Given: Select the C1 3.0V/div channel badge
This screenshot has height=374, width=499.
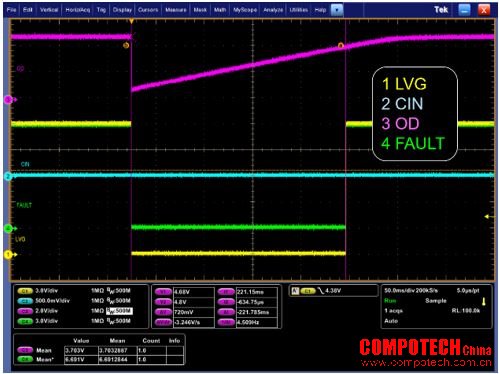Looking at the screenshot, I should click(x=25, y=291).
